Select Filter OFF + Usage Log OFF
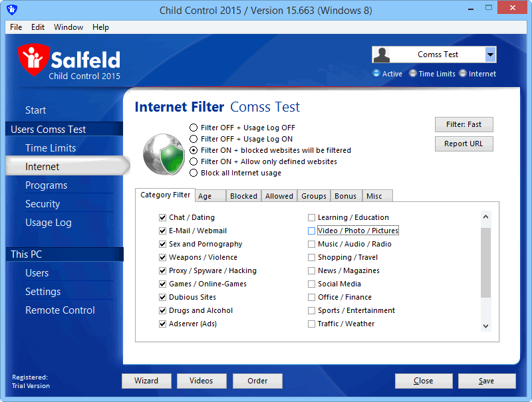The width and height of the screenshot is (532, 402). [x=194, y=128]
